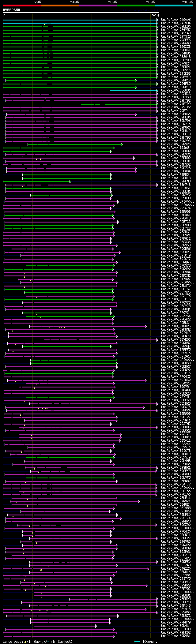Select label UniRef100_Q8H7E2
The image size is (196, 644).
176,229
